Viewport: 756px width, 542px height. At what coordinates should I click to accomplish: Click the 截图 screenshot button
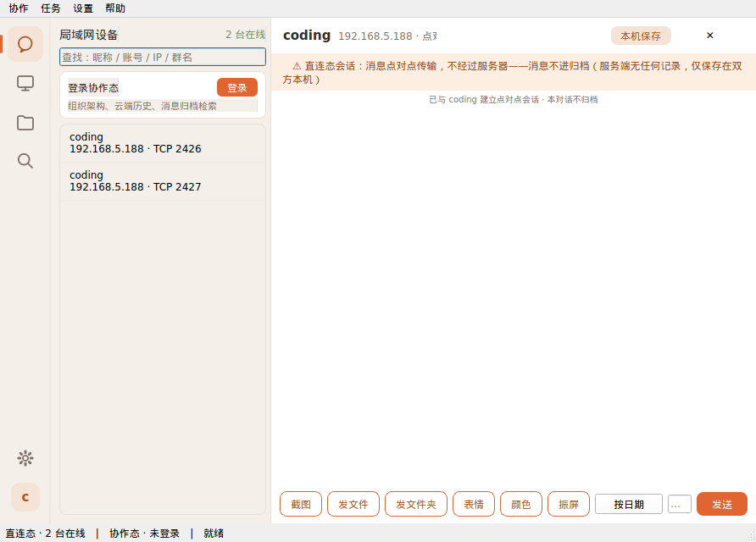(x=301, y=504)
